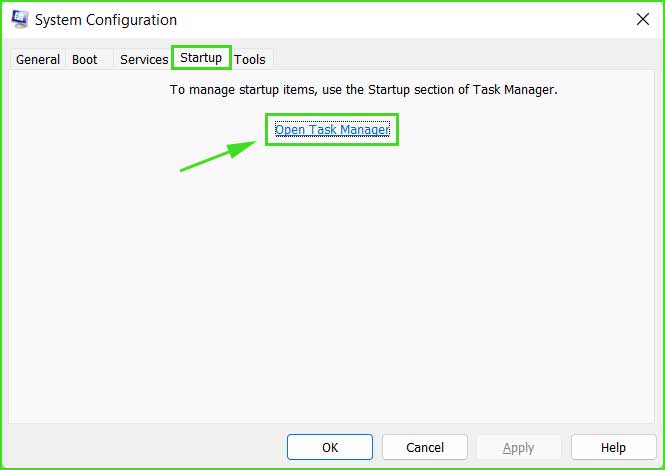
Task: Open Help for System Configuration
Action: click(x=613, y=447)
